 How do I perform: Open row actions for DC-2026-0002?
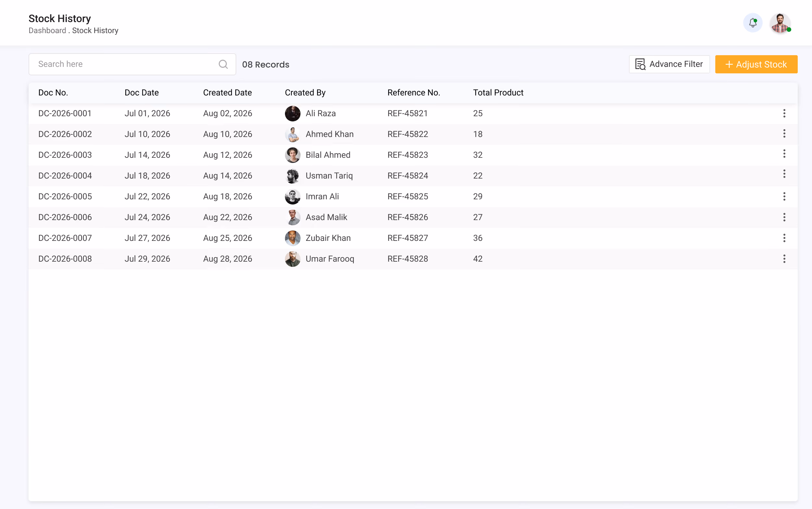[x=784, y=134]
